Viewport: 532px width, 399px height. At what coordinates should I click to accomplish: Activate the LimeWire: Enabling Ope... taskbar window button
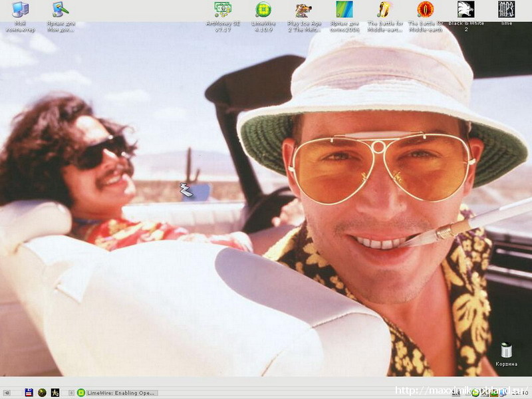pos(117,393)
